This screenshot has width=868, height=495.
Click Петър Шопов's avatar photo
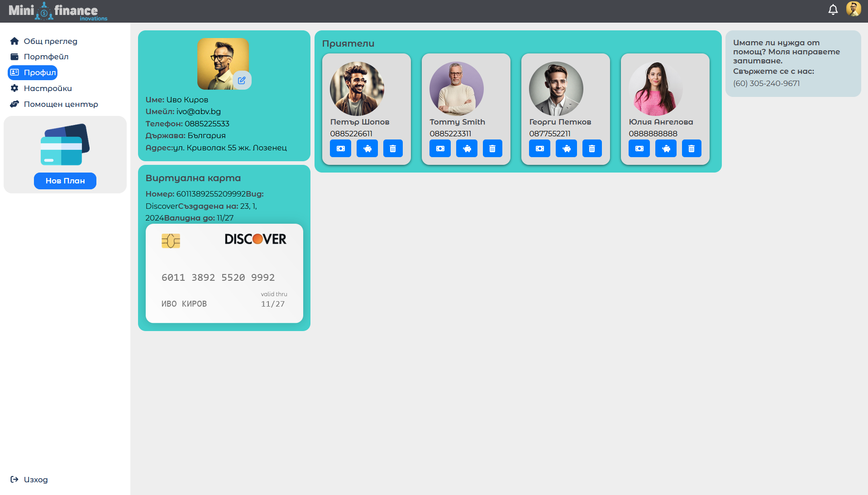(357, 89)
